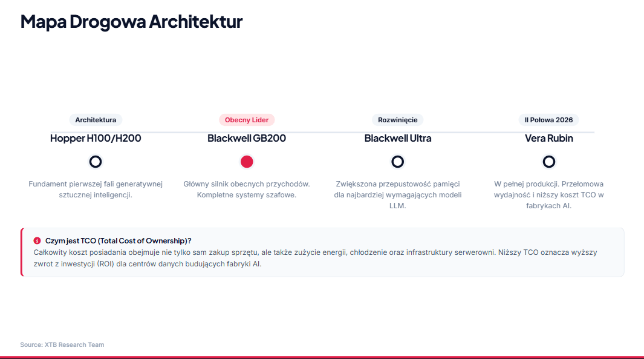Click the Blackwell GB200 heading
The height and width of the screenshot is (359, 644).
(247, 138)
